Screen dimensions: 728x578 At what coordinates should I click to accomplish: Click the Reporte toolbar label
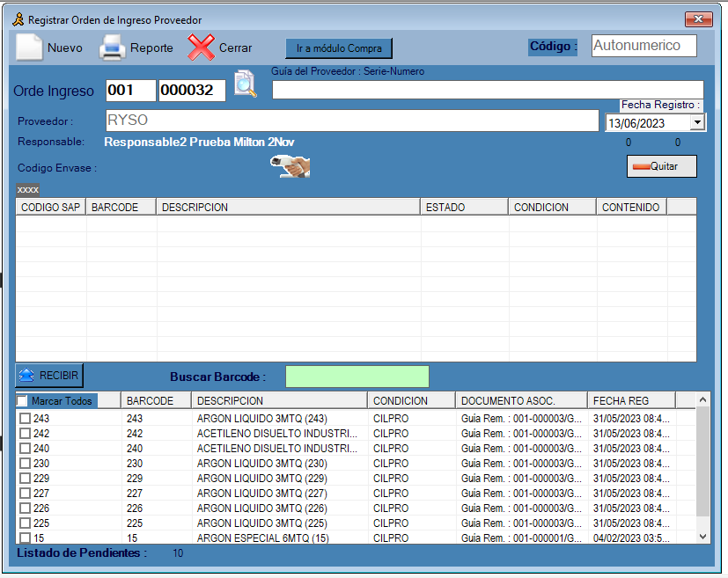151,48
